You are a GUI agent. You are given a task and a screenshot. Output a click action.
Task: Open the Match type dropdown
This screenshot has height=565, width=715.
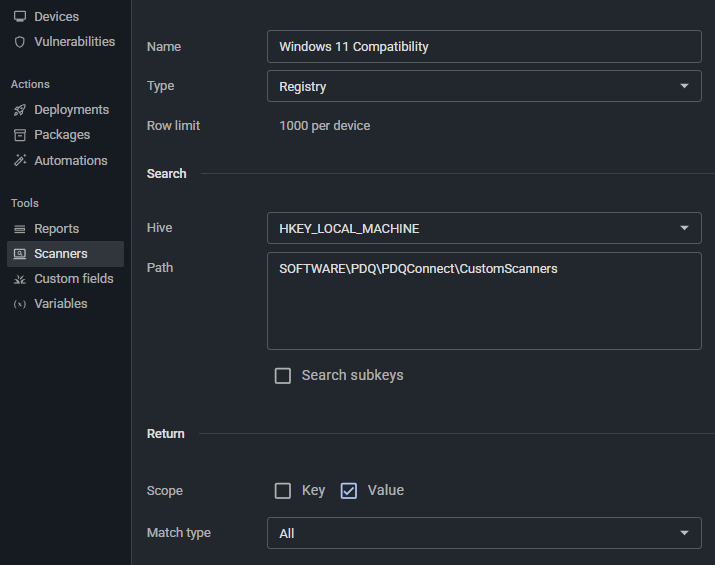(484, 533)
